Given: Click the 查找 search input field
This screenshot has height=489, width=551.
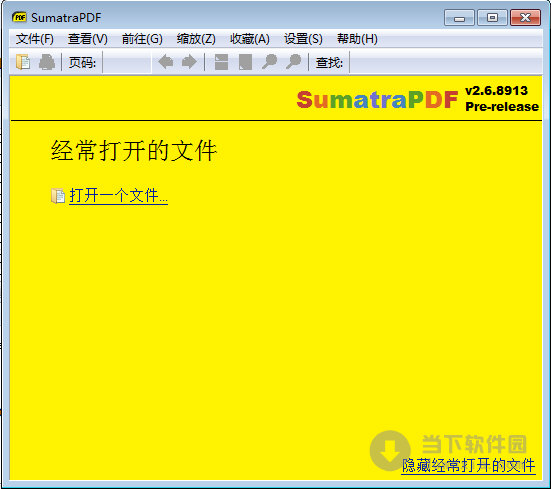Looking at the screenshot, I should (x=446, y=63).
